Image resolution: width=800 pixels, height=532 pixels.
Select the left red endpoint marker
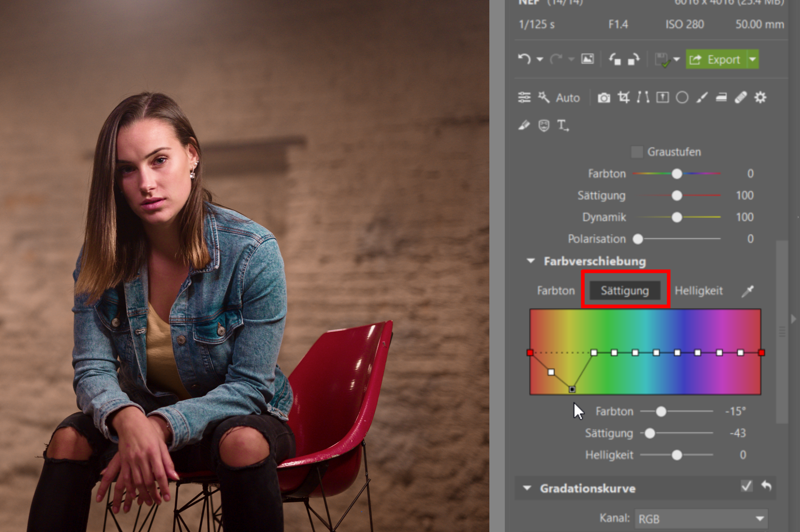click(x=530, y=352)
